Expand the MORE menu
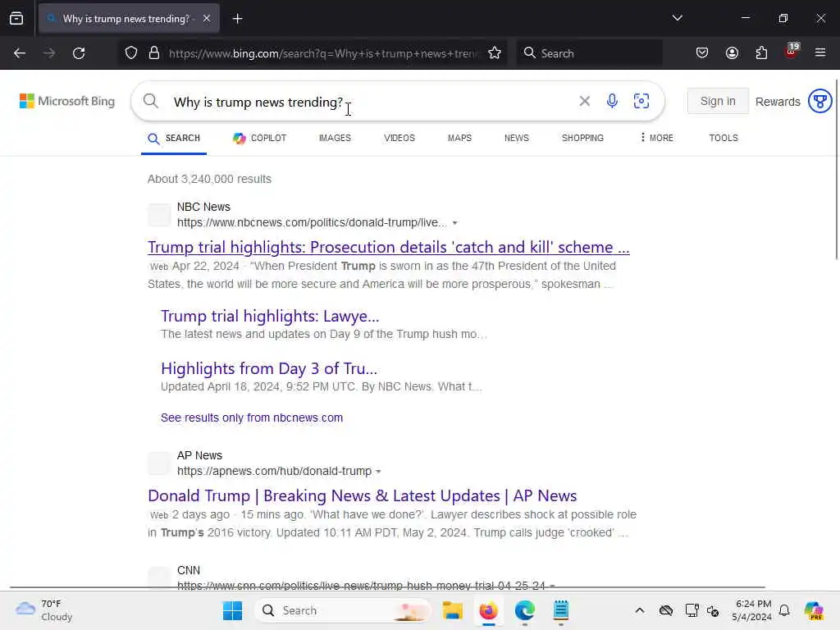Screen dimensions: 840x630 coord(657,138)
